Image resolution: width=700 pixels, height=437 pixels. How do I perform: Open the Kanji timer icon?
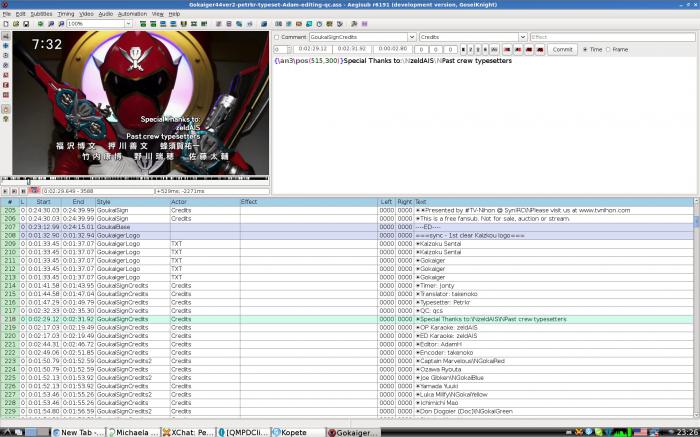pos(329,23)
